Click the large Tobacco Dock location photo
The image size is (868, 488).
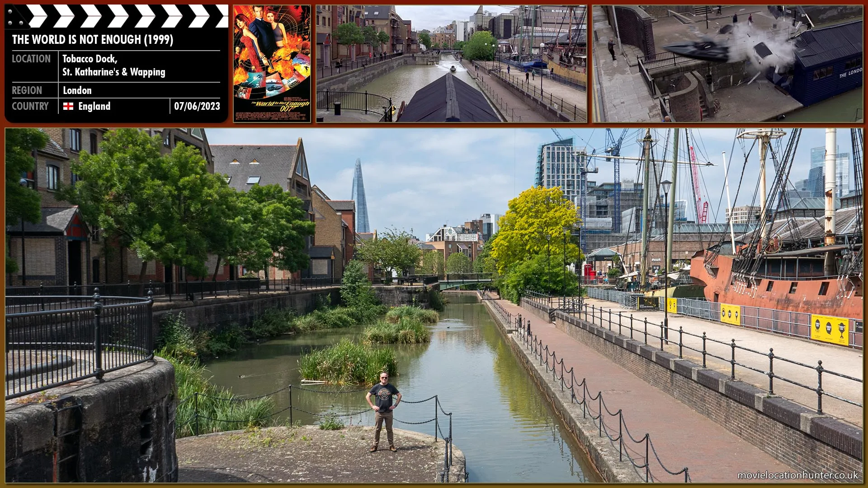(434, 305)
